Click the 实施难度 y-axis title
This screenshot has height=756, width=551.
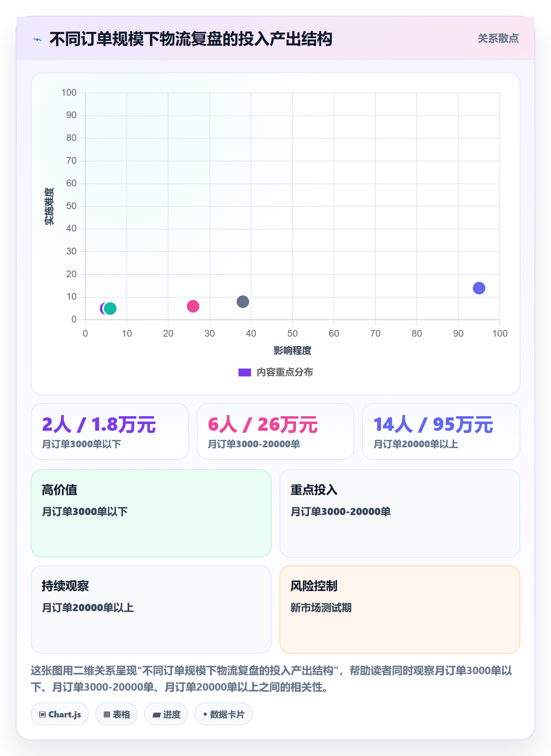click(49, 206)
